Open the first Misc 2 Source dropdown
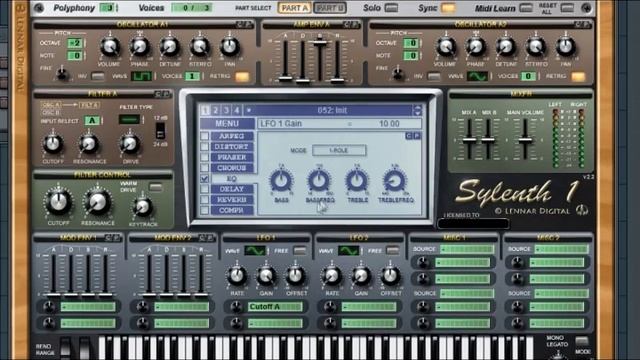 (562, 249)
